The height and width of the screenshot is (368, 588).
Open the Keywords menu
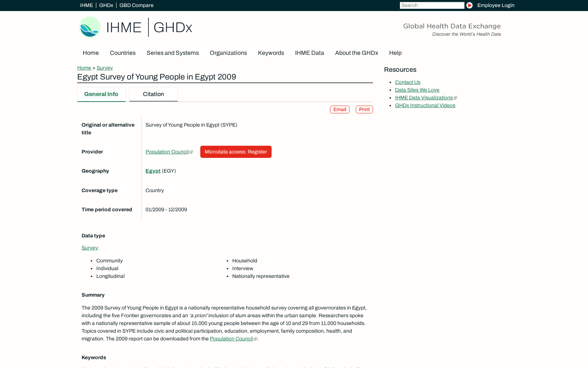click(x=271, y=53)
